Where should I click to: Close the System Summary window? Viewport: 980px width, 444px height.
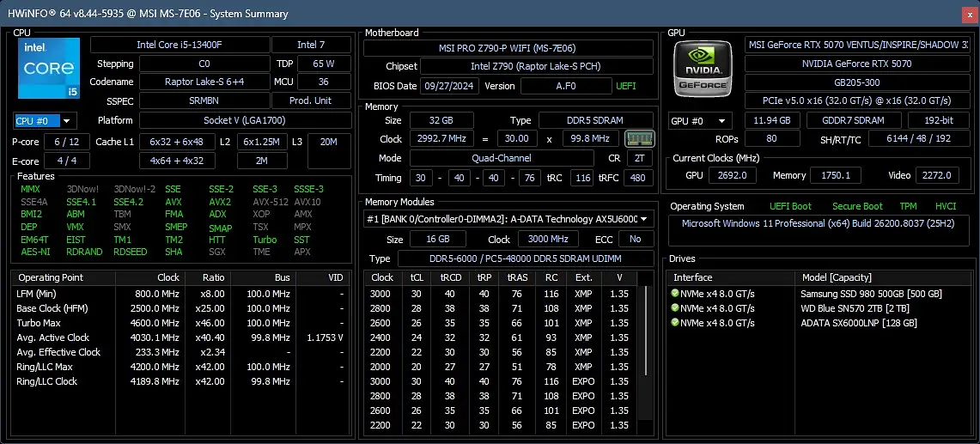[x=970, y=14]
